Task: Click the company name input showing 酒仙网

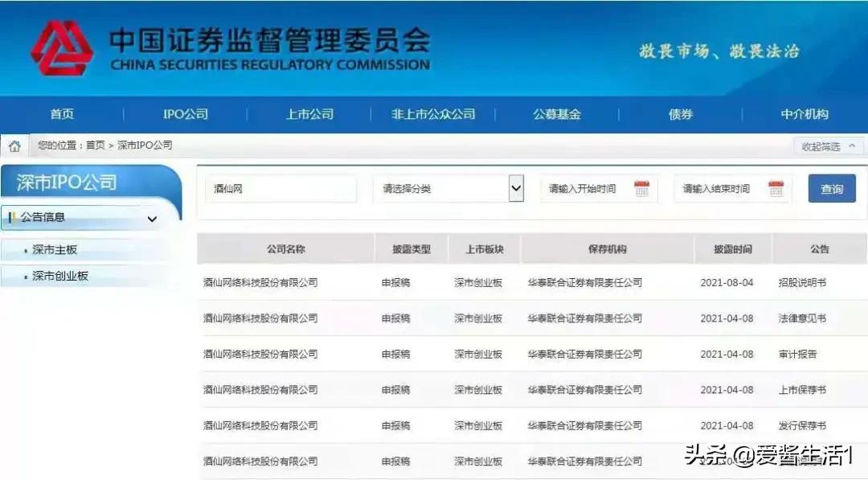Action: 280,187
